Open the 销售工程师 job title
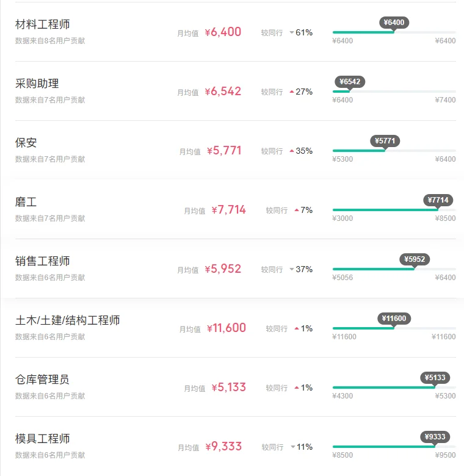 pyautogui.click(x=43, y=261)
